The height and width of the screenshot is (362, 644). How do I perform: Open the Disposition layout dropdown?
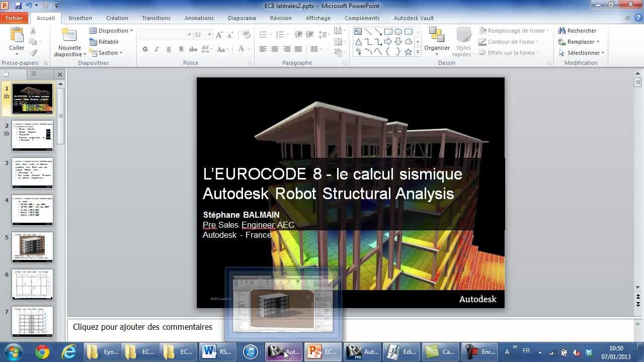111,31
